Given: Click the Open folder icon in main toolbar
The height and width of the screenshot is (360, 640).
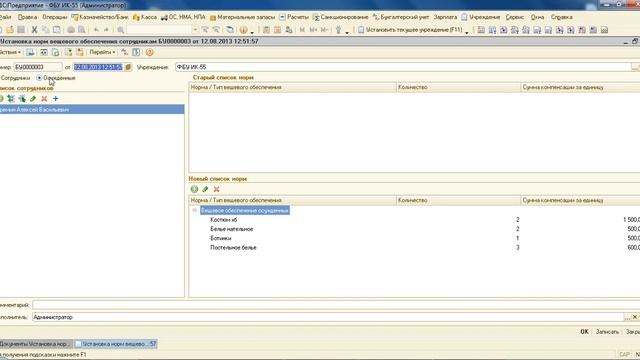Looking at the screenshot, I should tap(10, 30).
